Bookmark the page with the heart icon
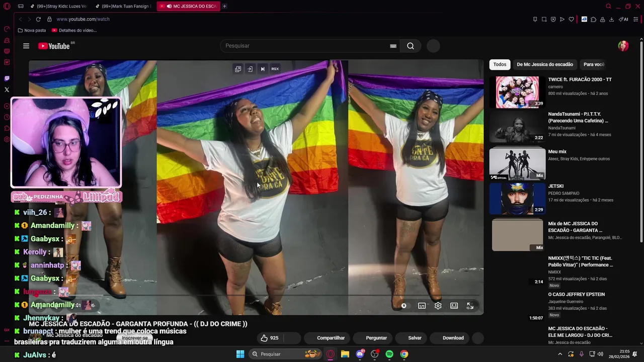Viewport: 644px width, 362px height. point(571,19)
